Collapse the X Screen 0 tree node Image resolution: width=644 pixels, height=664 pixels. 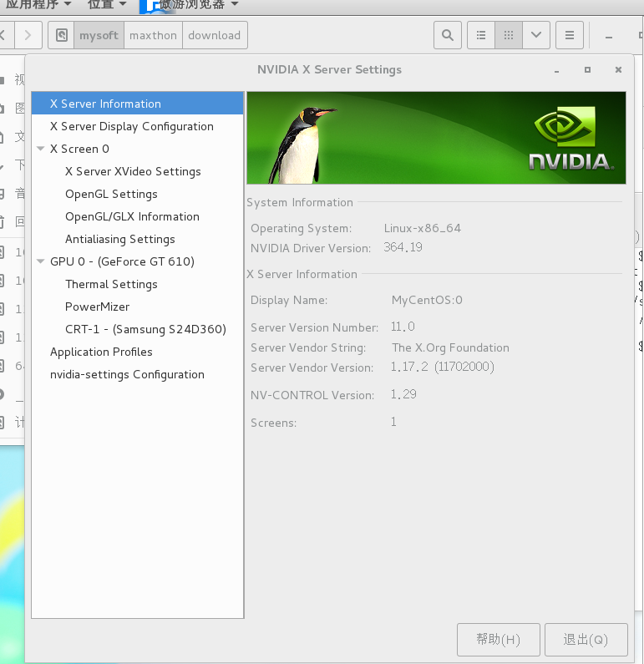point(41,149)
